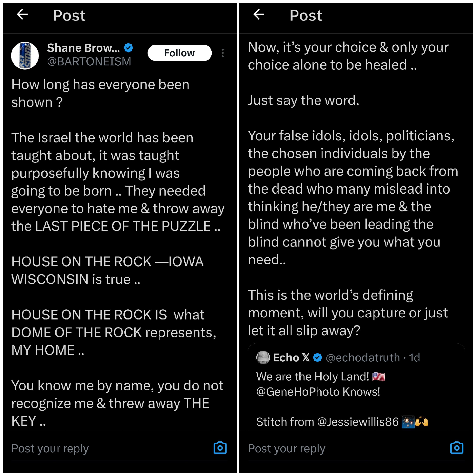Open the @Jessiewillis86 mention

pyautogui.click(x=358, y=422)
